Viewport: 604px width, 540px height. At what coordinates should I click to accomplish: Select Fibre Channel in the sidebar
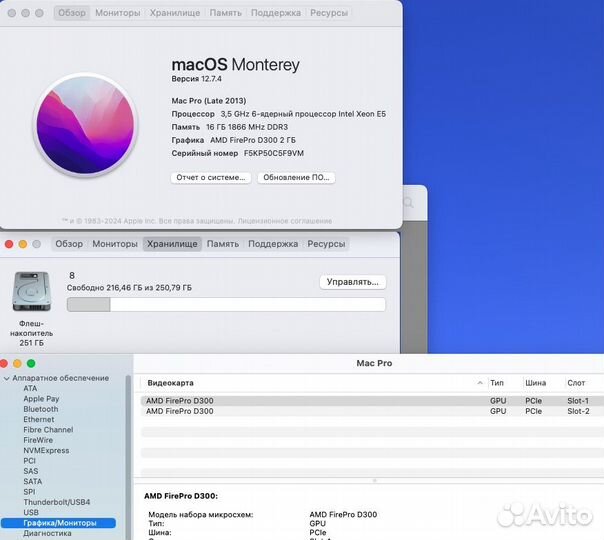pyautogui.click(x=48, y=430)
